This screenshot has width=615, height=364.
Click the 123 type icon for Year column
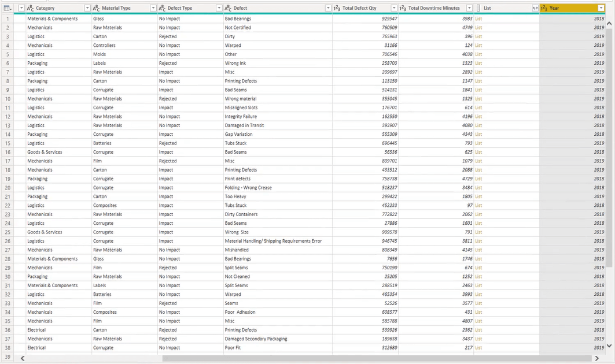[544, 8]
